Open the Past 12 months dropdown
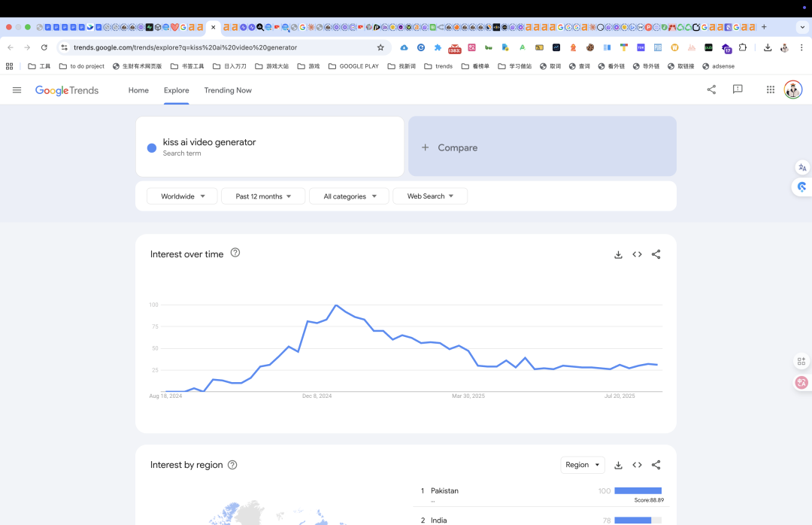812x525 pixels. pos(263,196)
